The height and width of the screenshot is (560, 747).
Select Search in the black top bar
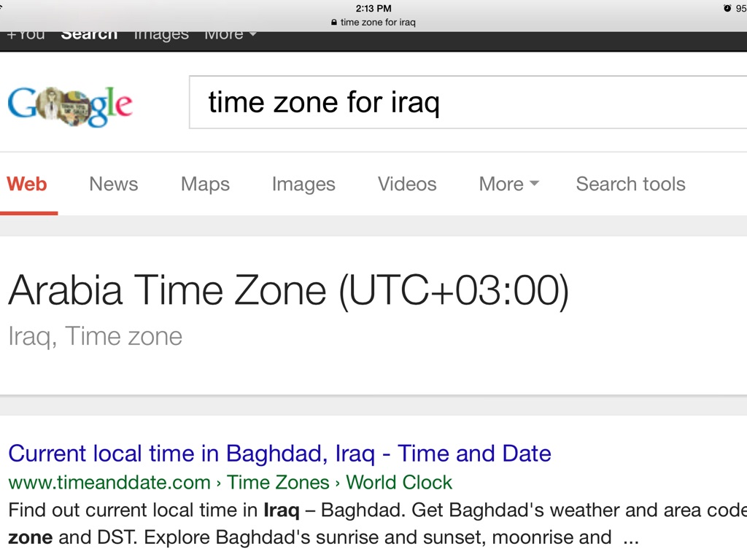89,34
